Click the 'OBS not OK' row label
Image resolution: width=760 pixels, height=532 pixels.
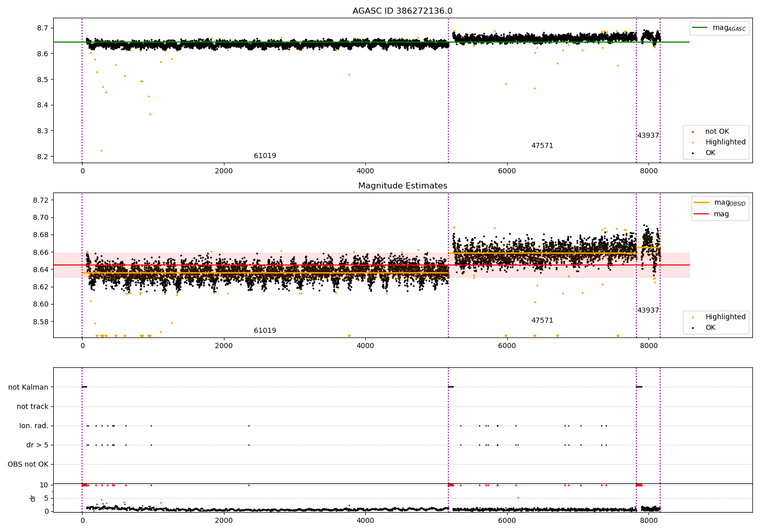(x=28, y=465)
